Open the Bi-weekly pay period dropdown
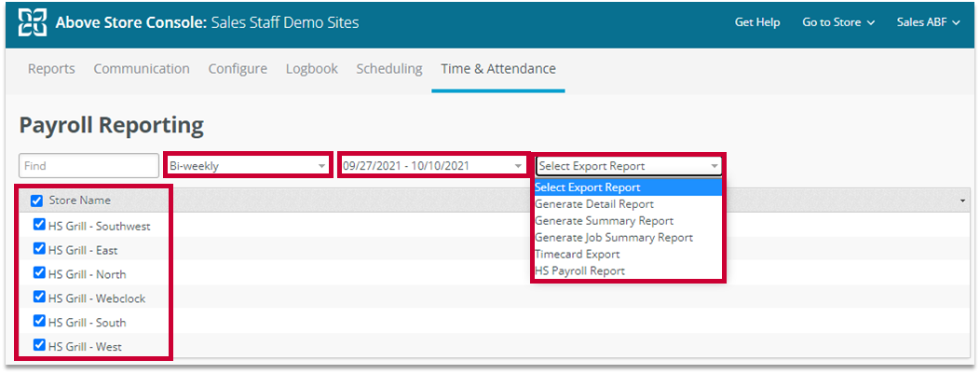Image resolution: width=980 pixels, height=374 pixels. pyautogui.click(x=247, y=166)
